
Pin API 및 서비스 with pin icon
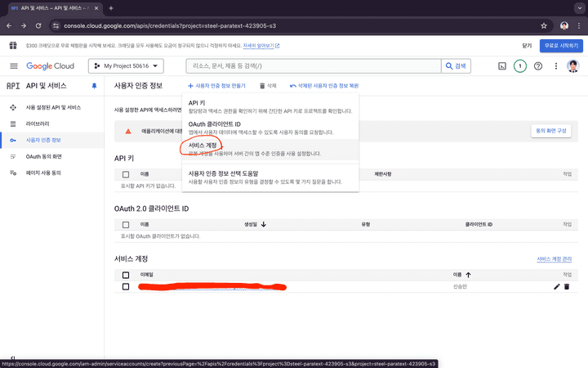coord(94,85)
